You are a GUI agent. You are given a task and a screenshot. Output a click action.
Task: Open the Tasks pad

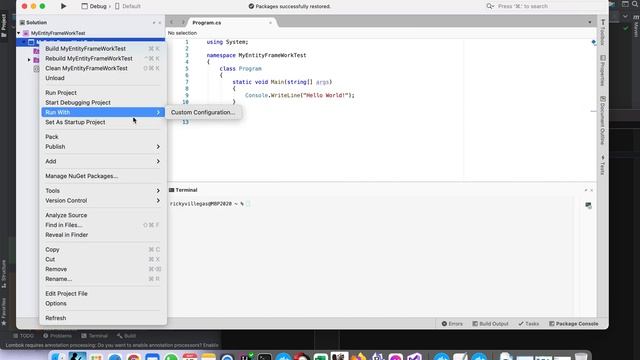529,324
